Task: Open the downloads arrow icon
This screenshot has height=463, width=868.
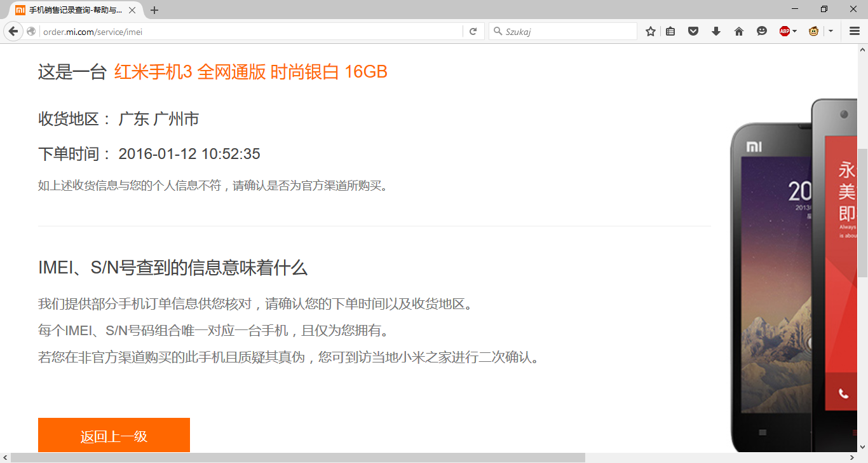Action: pos(716,31)
